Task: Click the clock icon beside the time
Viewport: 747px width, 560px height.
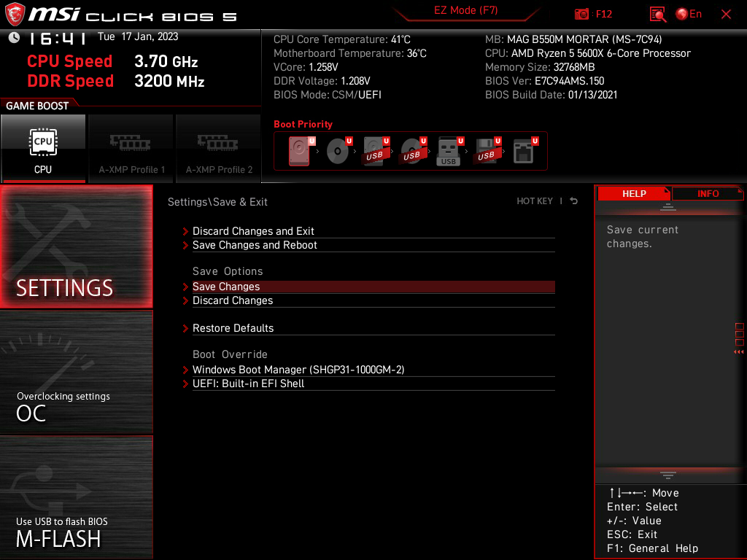Action: pos(14,37)
